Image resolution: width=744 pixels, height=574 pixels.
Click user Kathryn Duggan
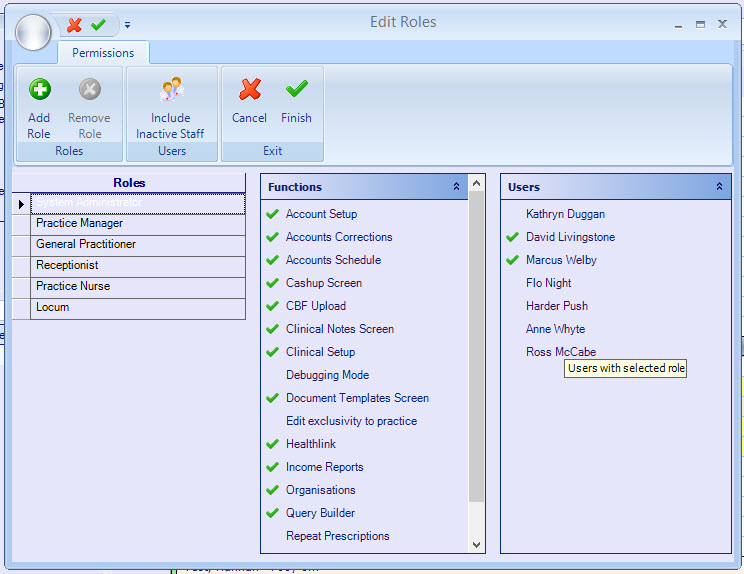coord(565,214)
